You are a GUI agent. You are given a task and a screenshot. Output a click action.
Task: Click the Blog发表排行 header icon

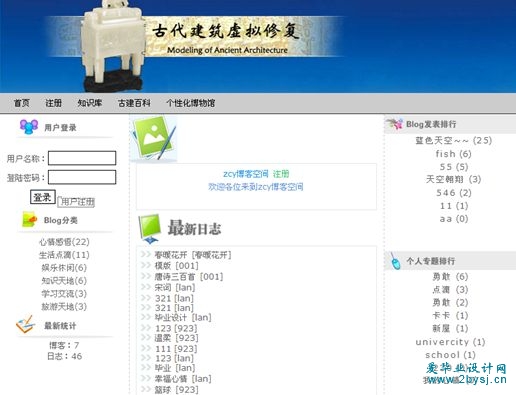coord(395,124)
